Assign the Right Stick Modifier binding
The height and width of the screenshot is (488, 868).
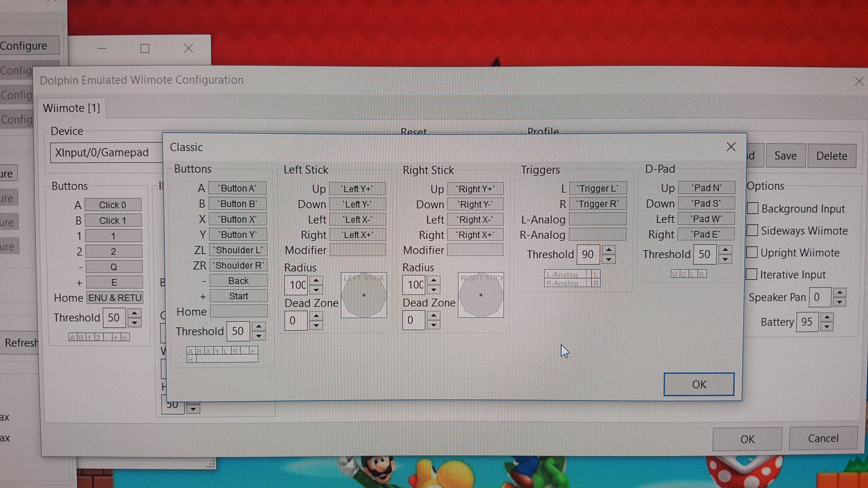click(x=476, y=250)
